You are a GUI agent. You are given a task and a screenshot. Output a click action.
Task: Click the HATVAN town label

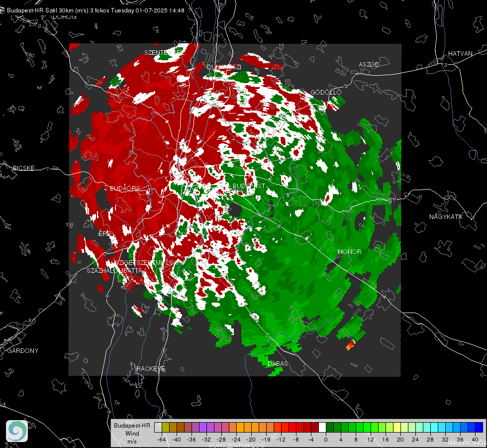coord(460,53)
